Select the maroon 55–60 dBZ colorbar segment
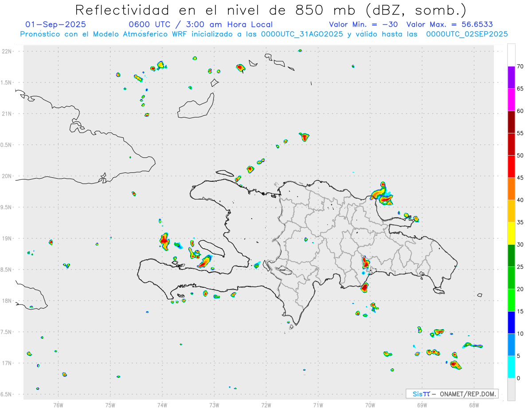Viewport: 532px width, 411px height. click(x=511, y=122)
